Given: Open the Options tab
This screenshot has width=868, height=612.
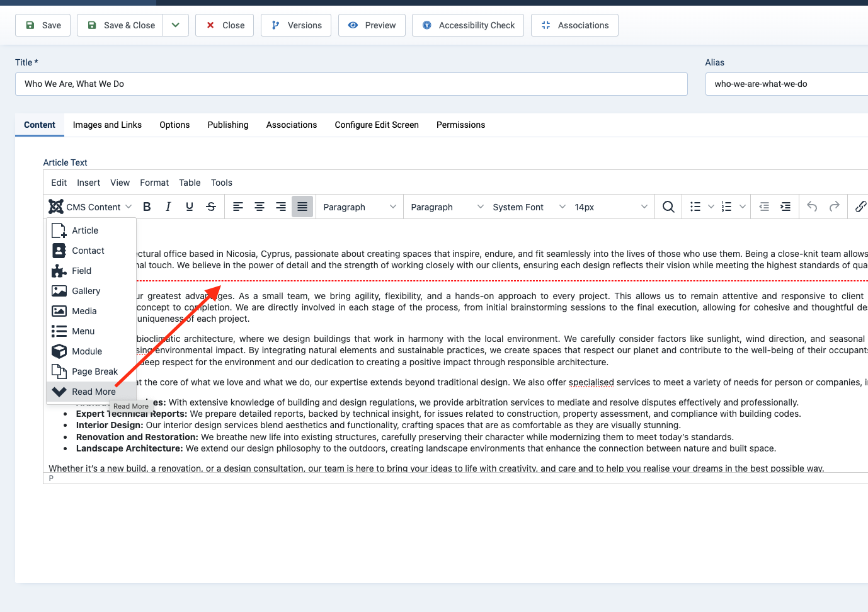Looking at the screenshot, I should tap(174, 125).
